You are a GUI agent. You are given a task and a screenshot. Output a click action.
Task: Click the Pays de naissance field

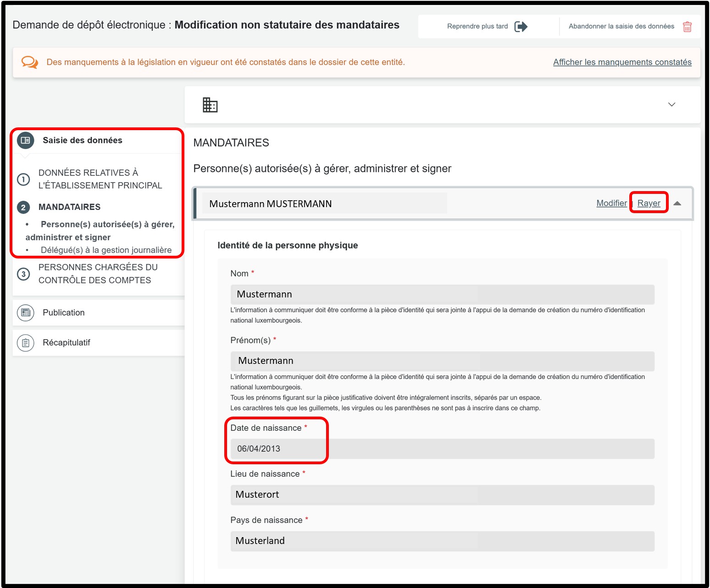click(442, 541)
